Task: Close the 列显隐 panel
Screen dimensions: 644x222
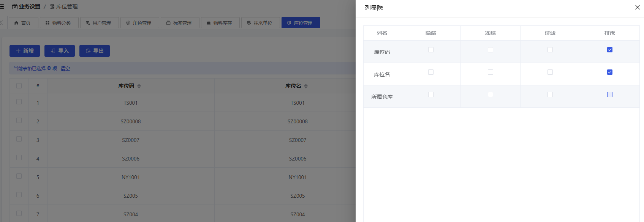Action: (x=638, y=7)
